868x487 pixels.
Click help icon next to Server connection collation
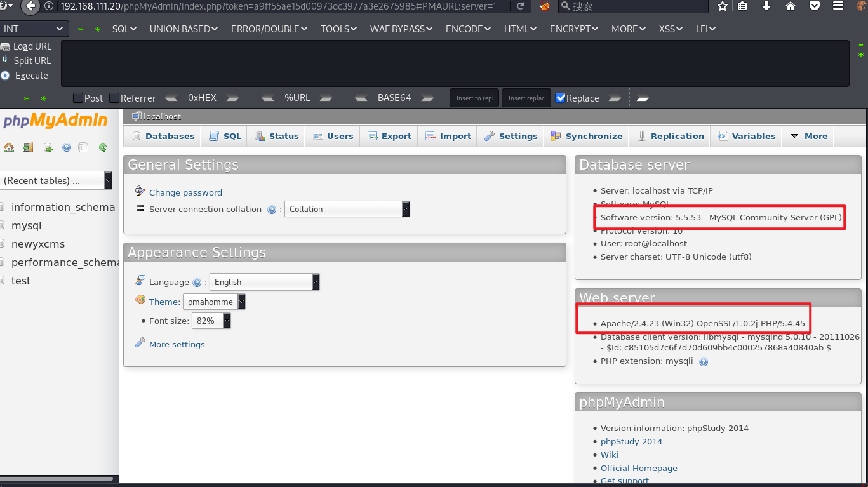[x=272, y=210]
